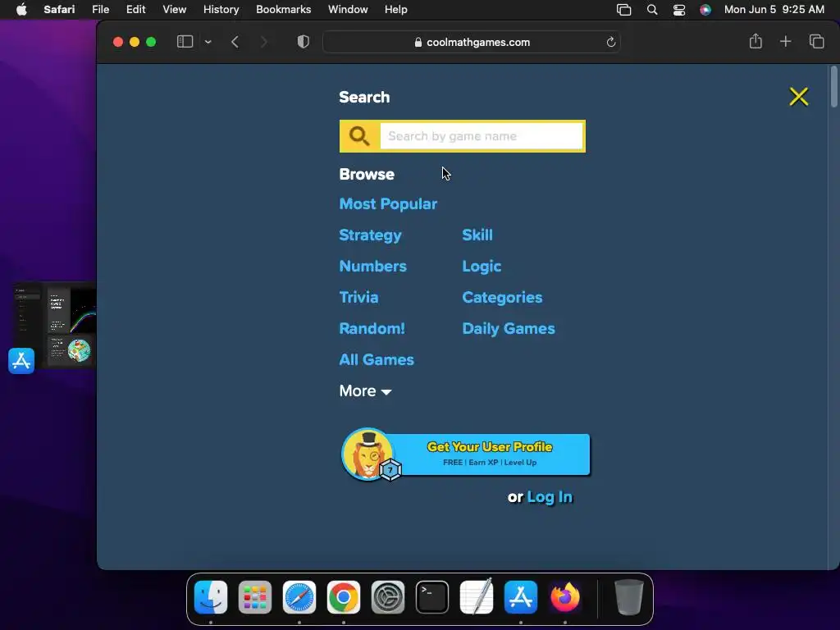Expand the More dropdown menu
The width and height of the screenshot is (840, 630).
pos(365,391)
